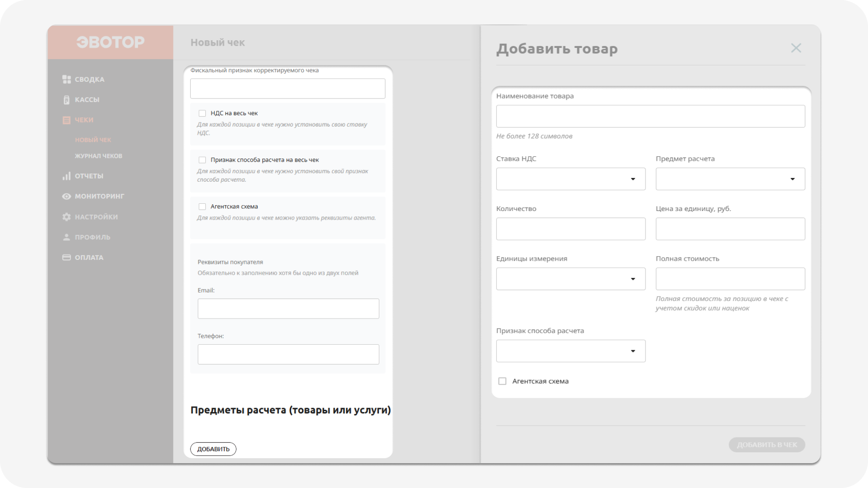Enable НДС на весь чек checkbox
Image resolution: width=868 pixels, height=488 pixels.
pos(202,113)
